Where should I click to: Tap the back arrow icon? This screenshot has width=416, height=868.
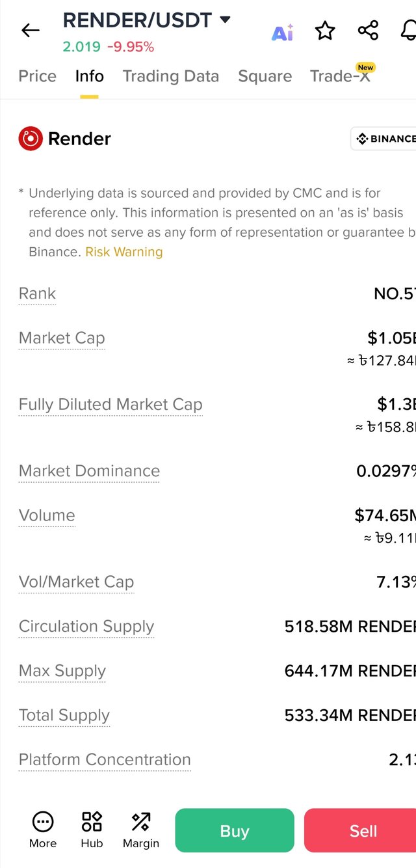pos(31,30)
